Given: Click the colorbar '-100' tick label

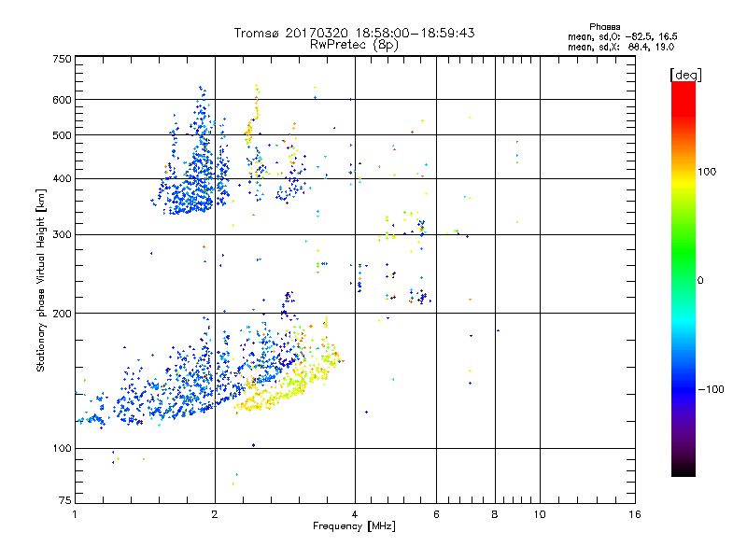Looking at the screenshot, I should tap(711, 389).
